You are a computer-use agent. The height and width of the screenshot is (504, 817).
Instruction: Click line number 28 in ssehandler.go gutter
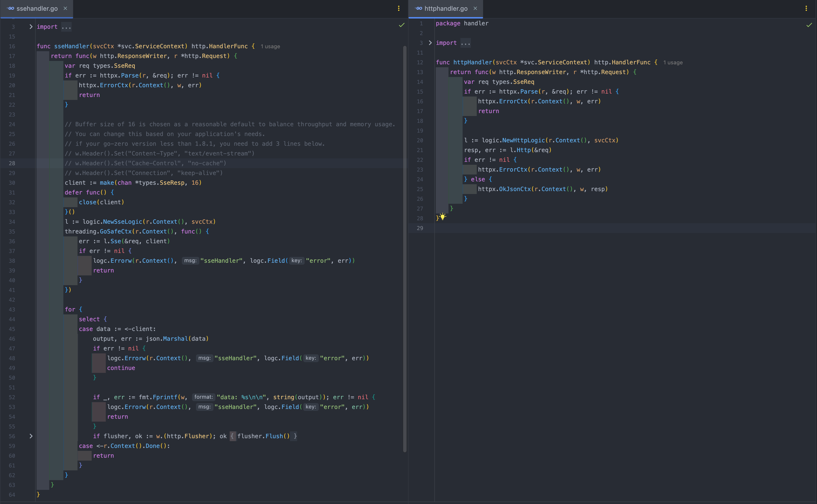[x=12, y=163]
